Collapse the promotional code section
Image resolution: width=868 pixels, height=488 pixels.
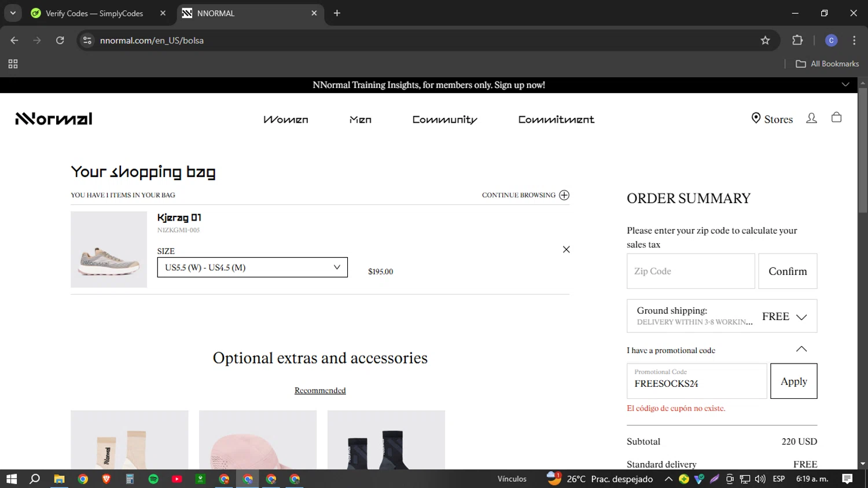[x=801, y=349]
